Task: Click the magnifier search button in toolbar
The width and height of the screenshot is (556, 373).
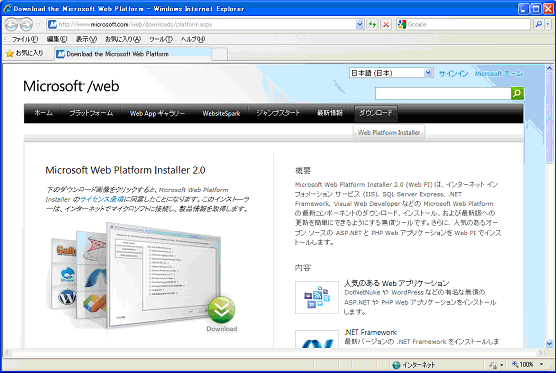Action: (539, 24)
